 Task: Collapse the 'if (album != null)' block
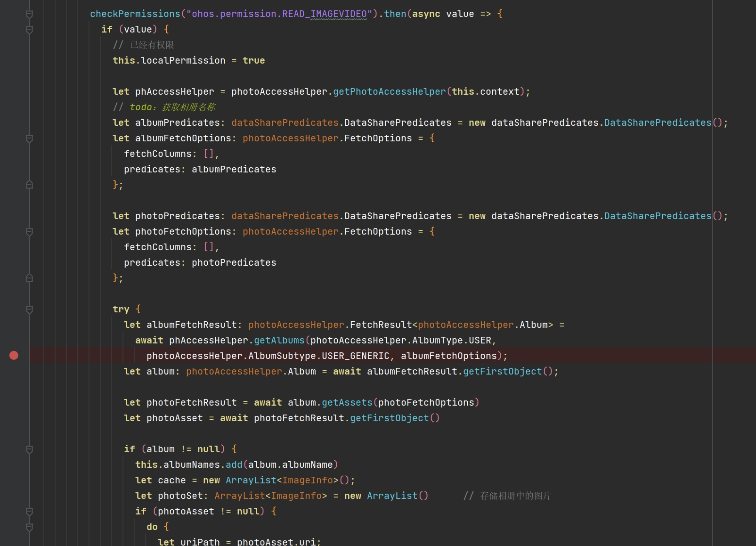(x=29, y=449)
